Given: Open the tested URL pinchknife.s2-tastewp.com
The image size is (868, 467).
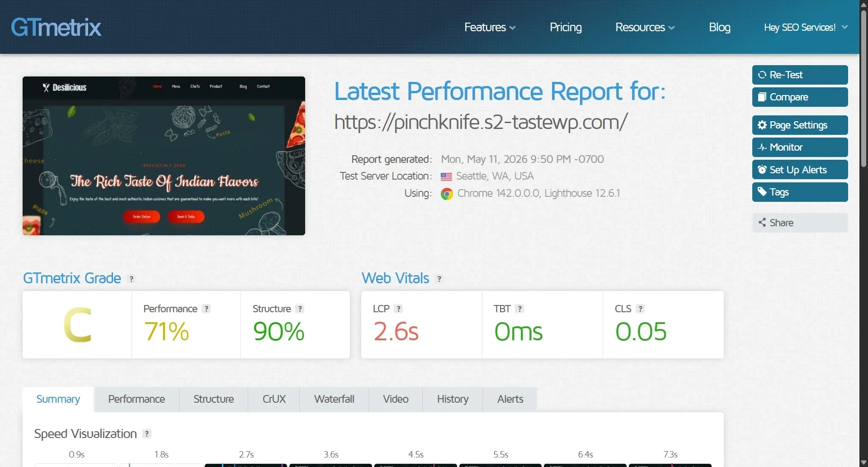Looking at the screenshot, I should (481, 122).
